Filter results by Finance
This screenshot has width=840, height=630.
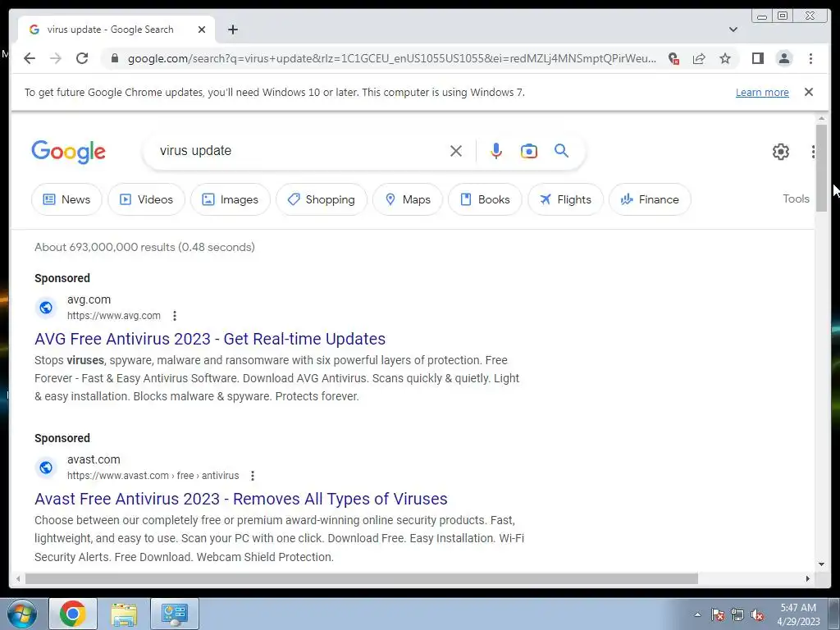tap(650, 199)
